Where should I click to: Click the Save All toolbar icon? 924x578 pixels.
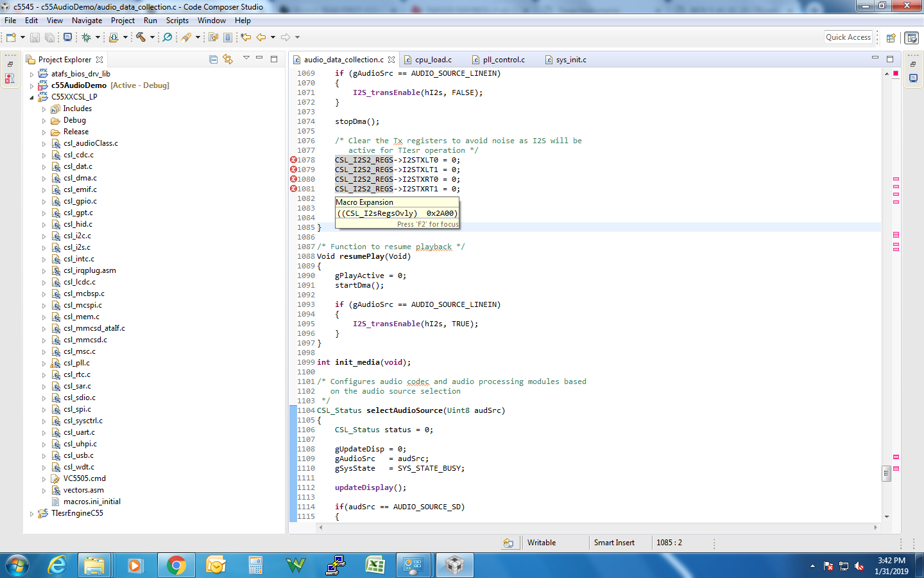pos(49,37)
